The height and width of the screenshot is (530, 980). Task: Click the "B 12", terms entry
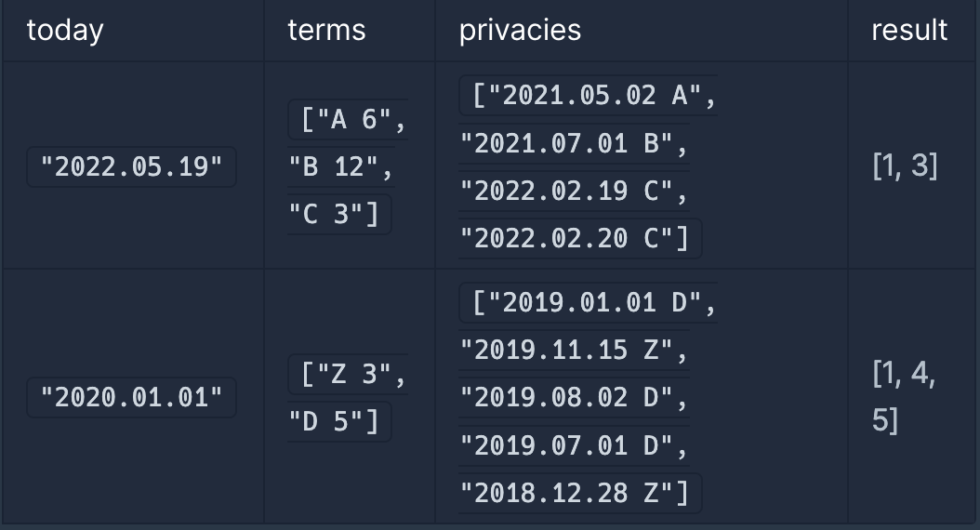340,166
